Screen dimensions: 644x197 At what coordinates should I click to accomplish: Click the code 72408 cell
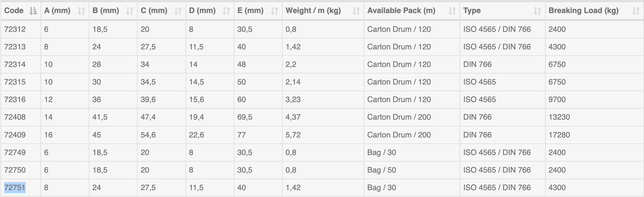tap(15, 117)
